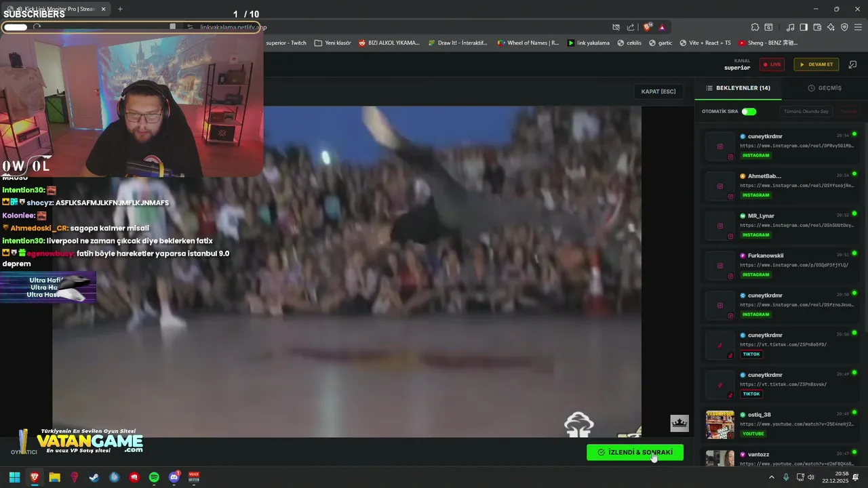Click the 'Tümünü Okundu Say' button
This screenshot has height=488, width=868.
[806, 111]
